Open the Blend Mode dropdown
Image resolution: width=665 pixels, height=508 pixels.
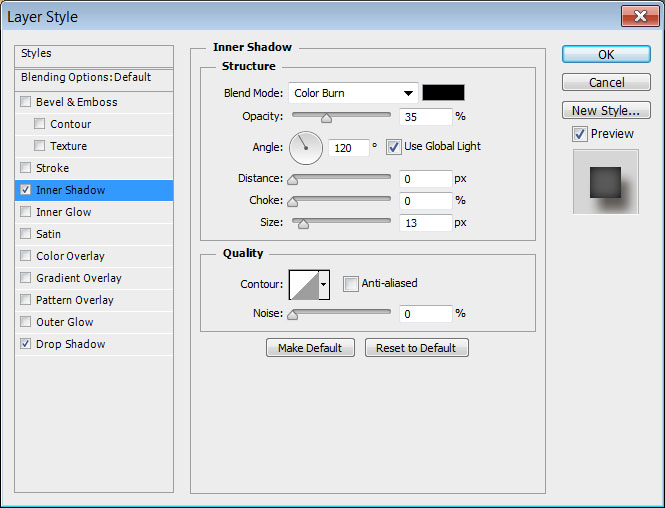(x=353, y=93)
